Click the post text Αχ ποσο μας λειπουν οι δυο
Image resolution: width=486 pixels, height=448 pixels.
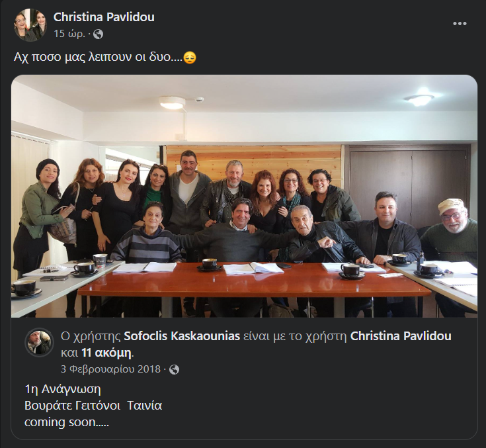click(99, 58)
